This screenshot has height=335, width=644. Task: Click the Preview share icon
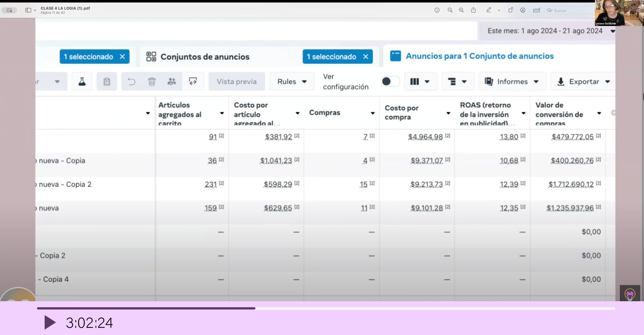coord(473,10)
